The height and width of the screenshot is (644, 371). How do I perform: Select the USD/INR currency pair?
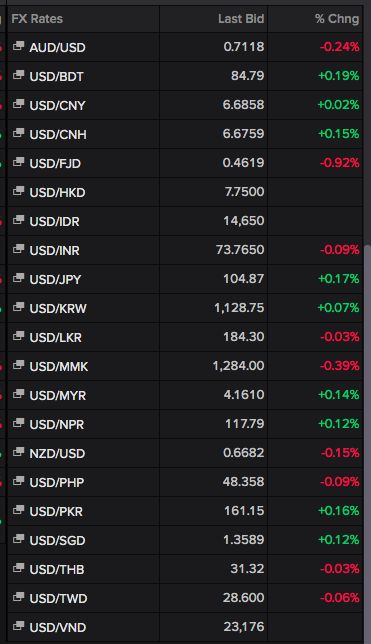point(55,251)
